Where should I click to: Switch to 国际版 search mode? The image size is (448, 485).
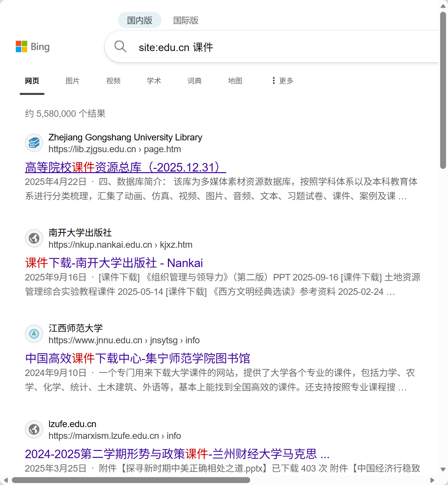coord(186,20)
